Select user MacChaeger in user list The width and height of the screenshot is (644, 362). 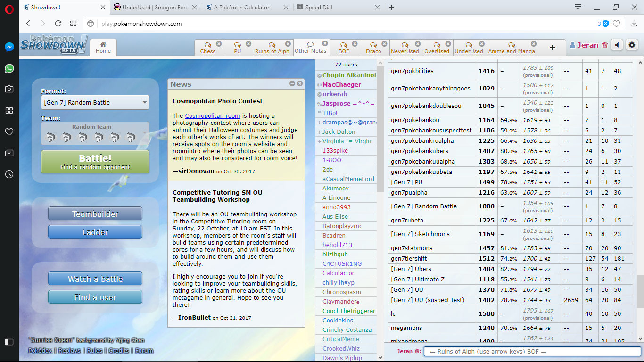346,84
